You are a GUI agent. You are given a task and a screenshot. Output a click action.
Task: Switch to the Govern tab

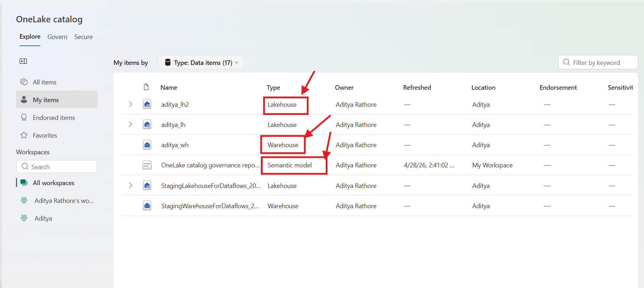(57, 37)
